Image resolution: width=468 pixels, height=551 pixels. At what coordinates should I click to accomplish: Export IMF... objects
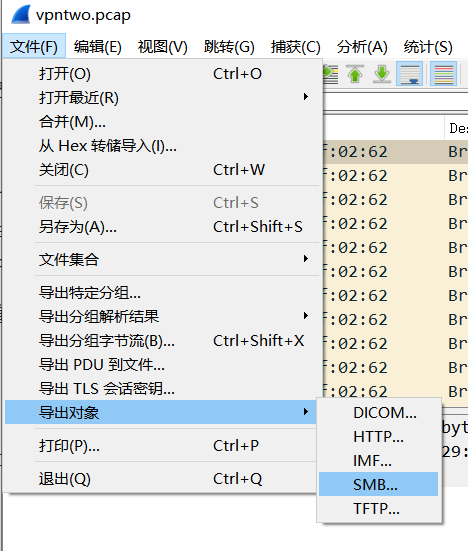tap(379, 460)
